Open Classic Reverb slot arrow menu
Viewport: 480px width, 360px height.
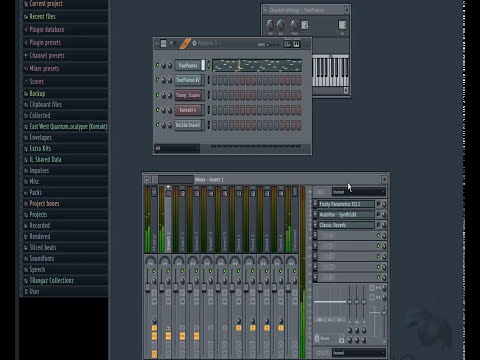tap(315, 225)
